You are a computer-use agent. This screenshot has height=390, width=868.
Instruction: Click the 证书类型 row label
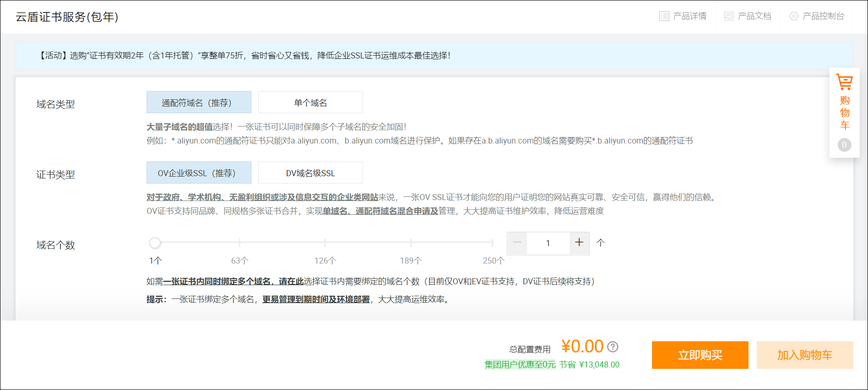pos(56,175)
